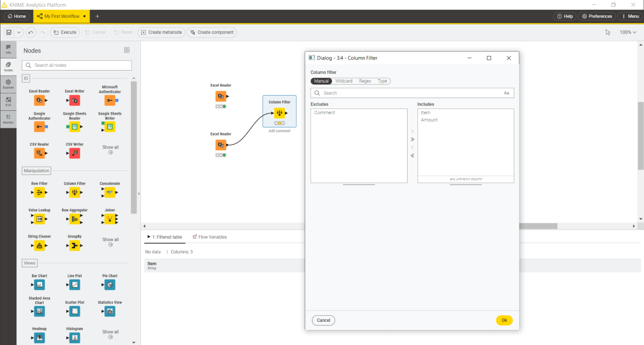Switch column filter to Regex mode

[365, 81]
